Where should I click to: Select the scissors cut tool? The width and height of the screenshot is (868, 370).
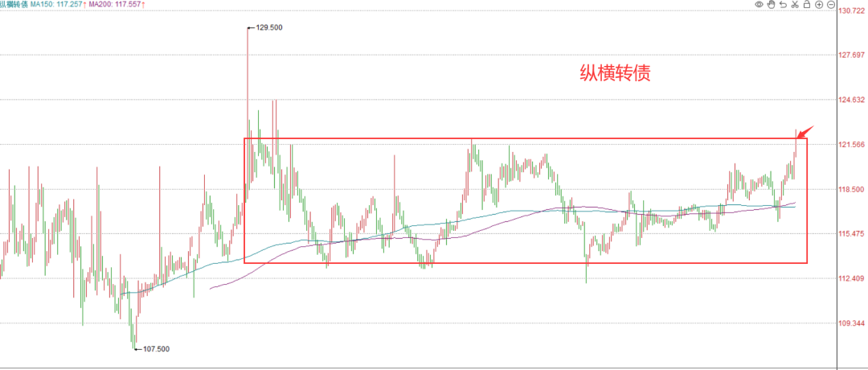pos(795,5)
